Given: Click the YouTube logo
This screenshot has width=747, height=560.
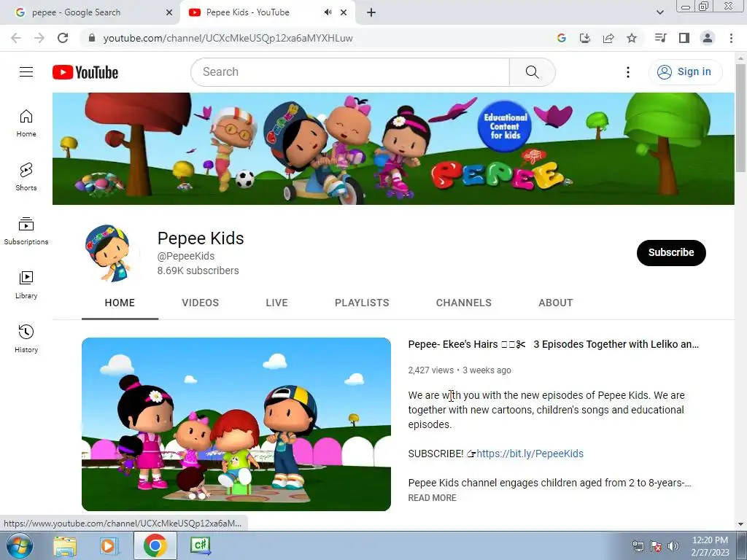Looking at the screenshot, I should pos(85,72).
